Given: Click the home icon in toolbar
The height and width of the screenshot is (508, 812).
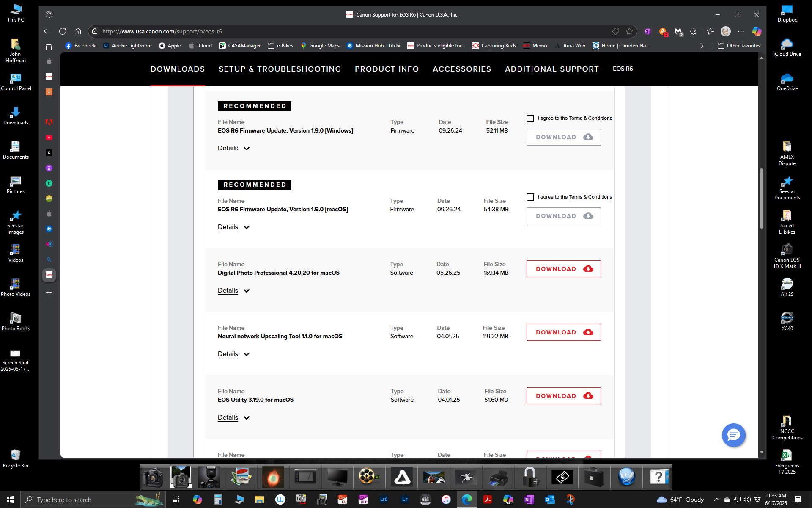Looking at the screenshot, I should tap(78, 31).
